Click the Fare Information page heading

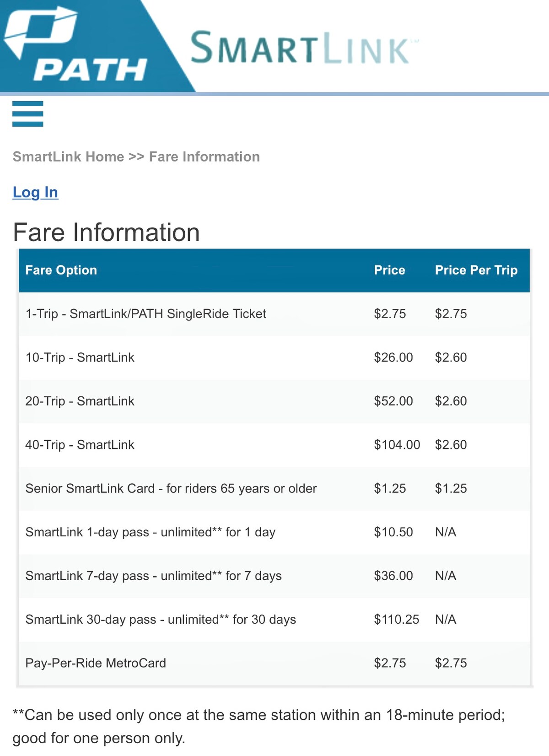click(106, 232)
